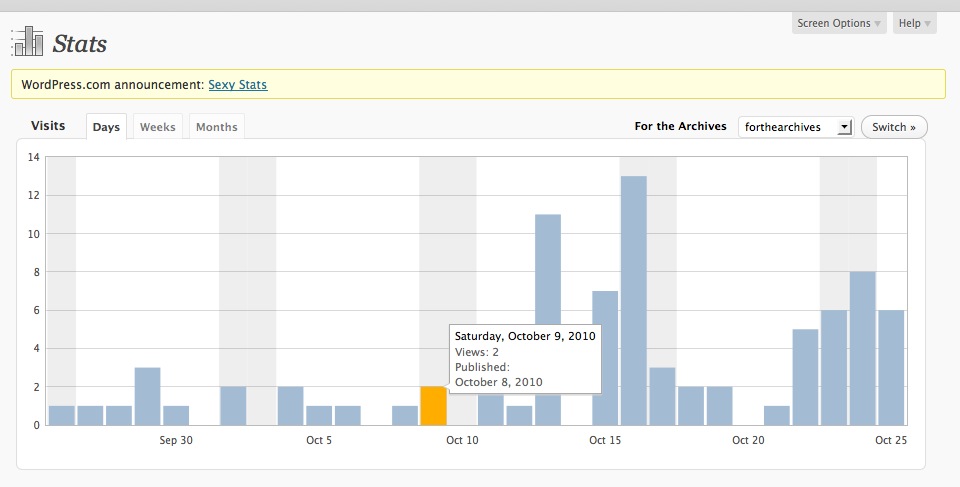Switch to the Months tab
This screenshot has width=960, height=487.
(216, 127)
